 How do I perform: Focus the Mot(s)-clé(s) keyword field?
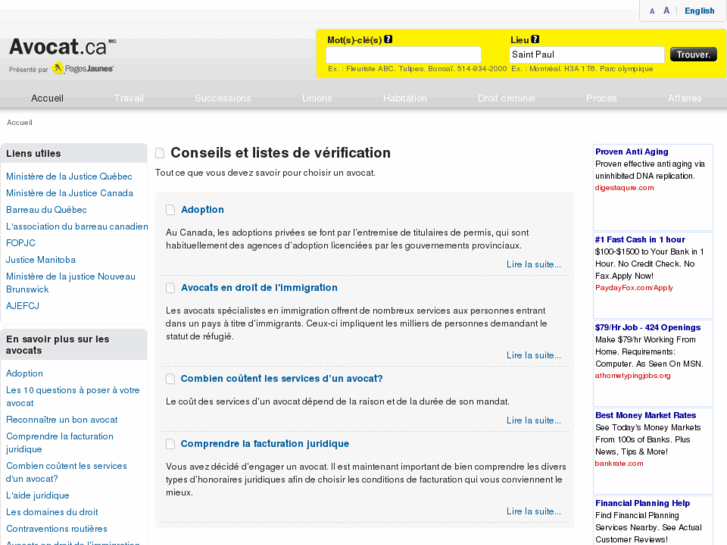tap(403, 55)
